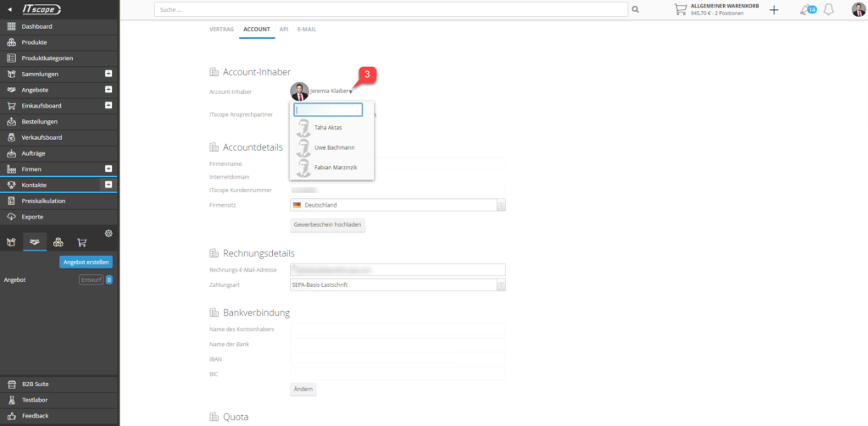868x426 pixels.
Task: Collapse the sidebar with the back arrow
Action: 9,9
